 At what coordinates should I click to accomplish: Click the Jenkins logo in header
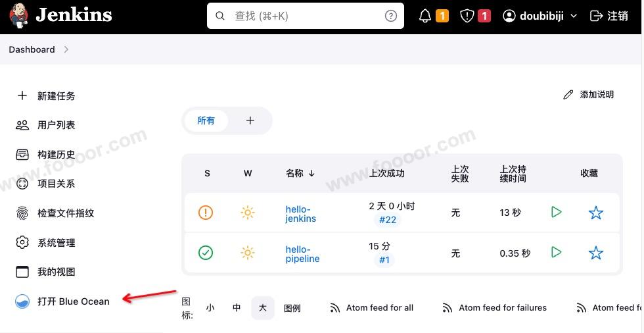(60, 16)
